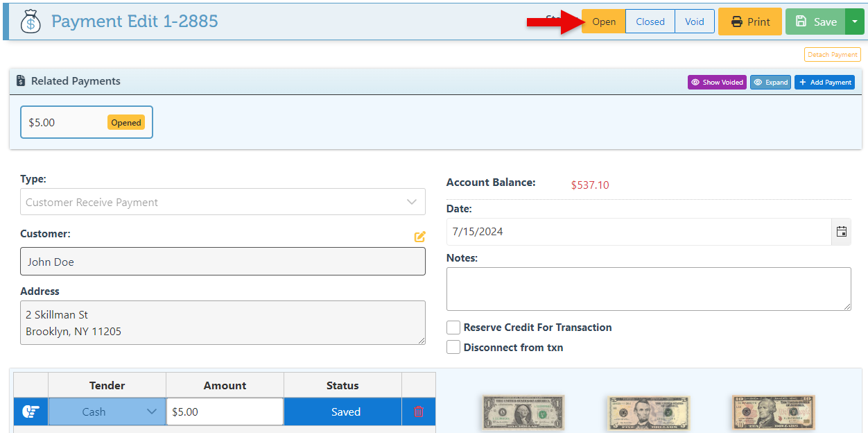Click the Print button
Screen dimensions: 868x433
click(x=750, y=22)
